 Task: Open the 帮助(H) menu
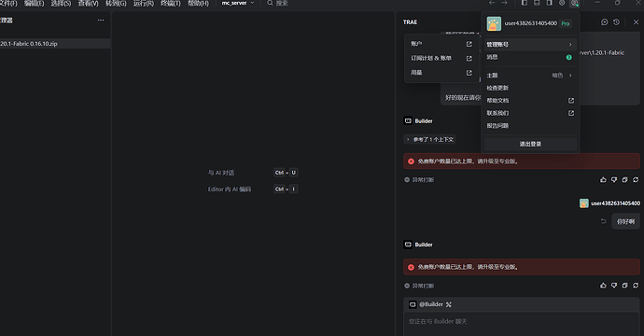point(198,4)
